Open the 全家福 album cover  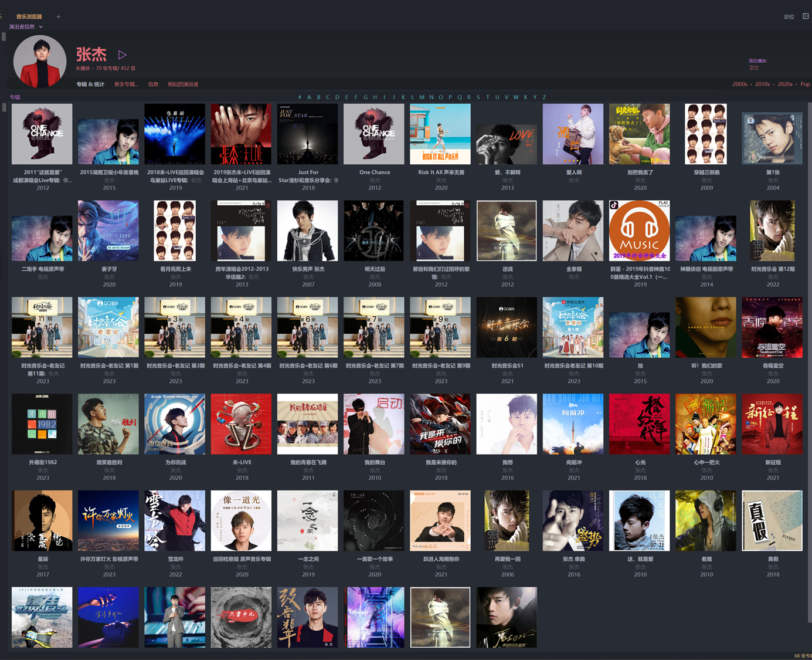[x=573, y=231]
